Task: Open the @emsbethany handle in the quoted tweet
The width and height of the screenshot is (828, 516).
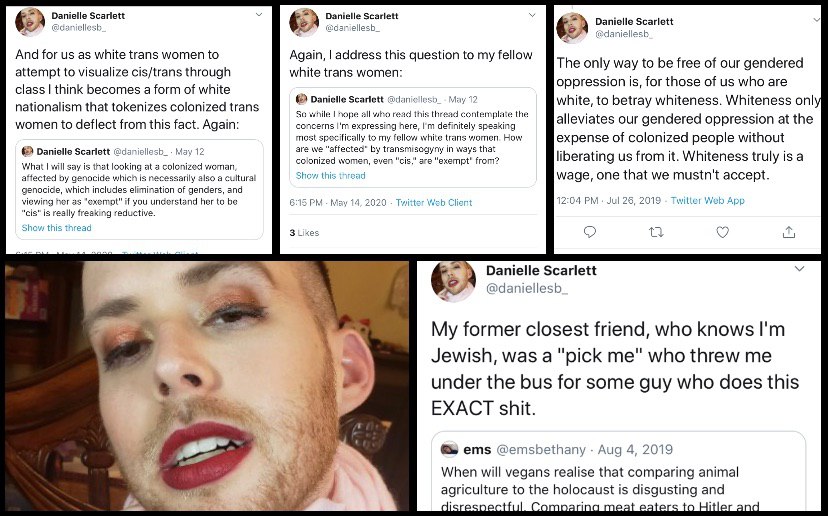Action: tap(541, 449)
